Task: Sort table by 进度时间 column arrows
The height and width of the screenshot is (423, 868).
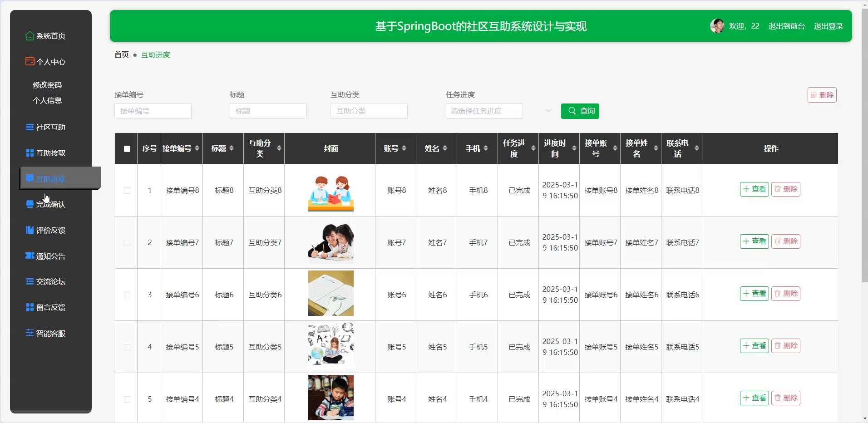Action: (x=574, y=148)
